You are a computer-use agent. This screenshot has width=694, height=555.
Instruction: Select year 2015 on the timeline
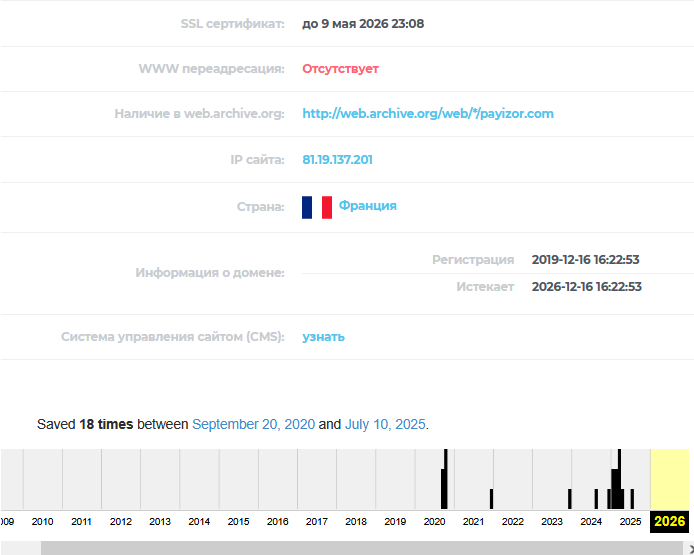(238, 521)
